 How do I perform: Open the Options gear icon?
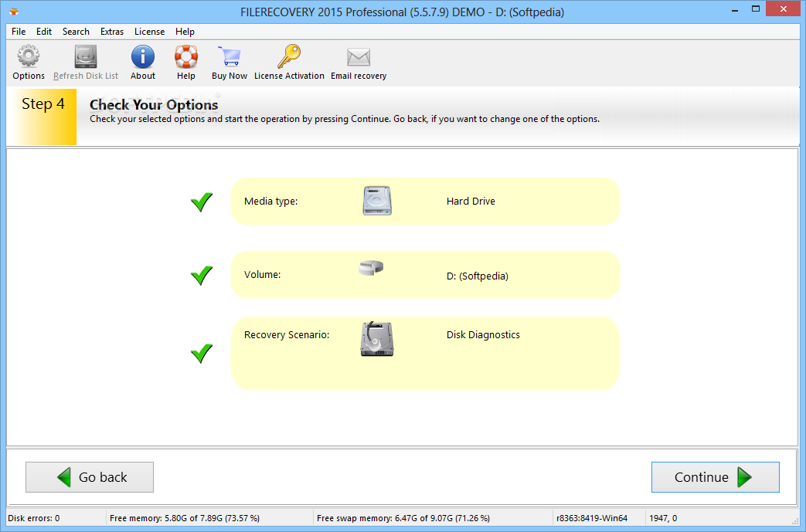click(x=29, y=56)
